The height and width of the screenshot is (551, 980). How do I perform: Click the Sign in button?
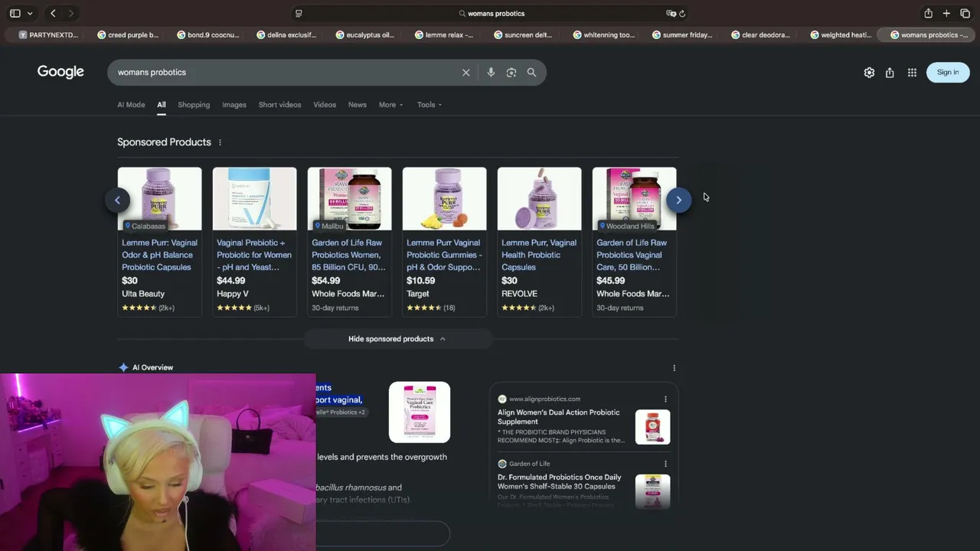[948, 73]
